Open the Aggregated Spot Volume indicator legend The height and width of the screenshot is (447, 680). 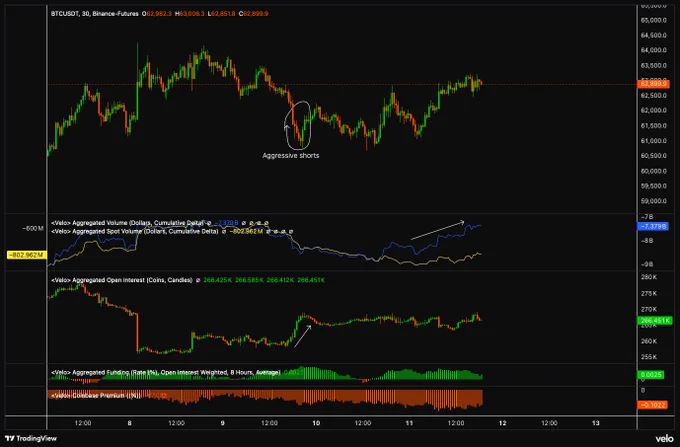(134, 232)
